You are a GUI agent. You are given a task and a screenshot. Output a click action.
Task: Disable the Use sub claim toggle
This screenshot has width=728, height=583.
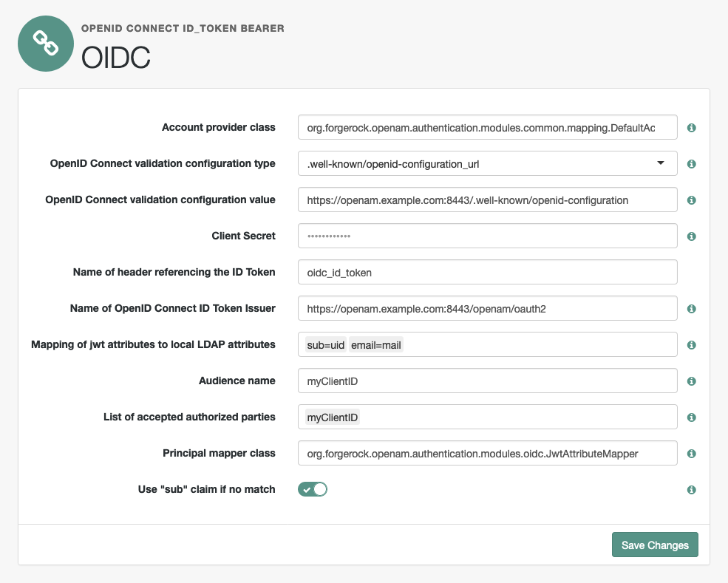(x=312, y=489)
